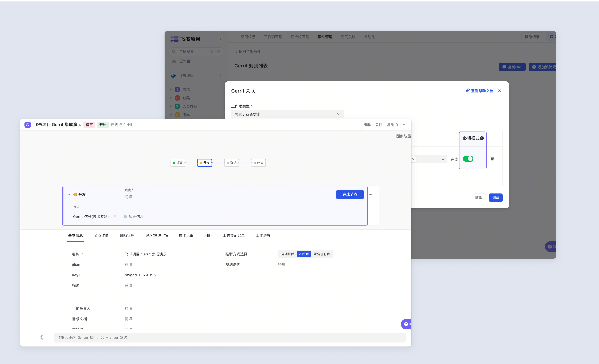This screenshot has width=599, height=364.
Task: Click the yellow 版本 icon in the sidebar
Action: 177,115
